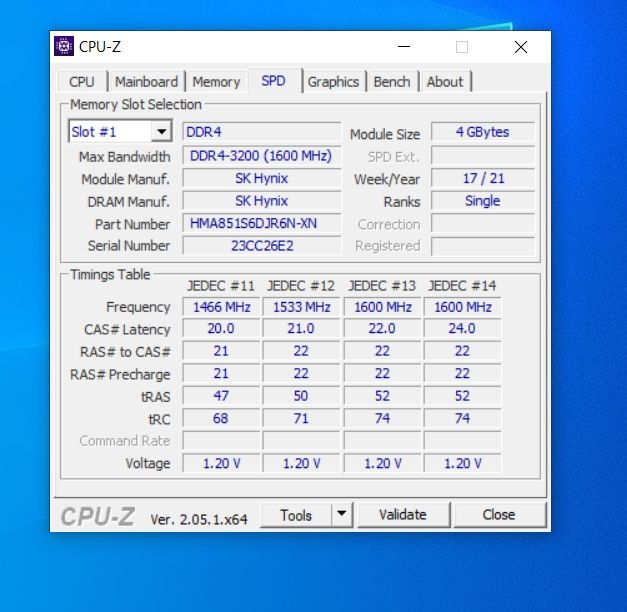Switch to the Mainboard tab
This screenshot has width=627, height=612.
[146, 82]
